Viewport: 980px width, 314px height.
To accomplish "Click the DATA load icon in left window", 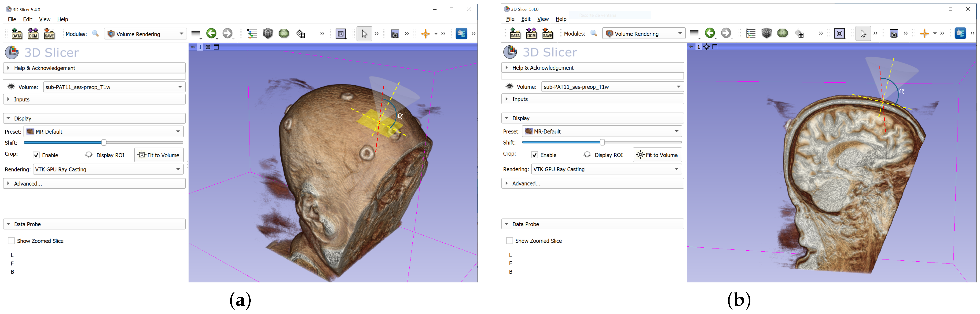I will tap(17, 33).
